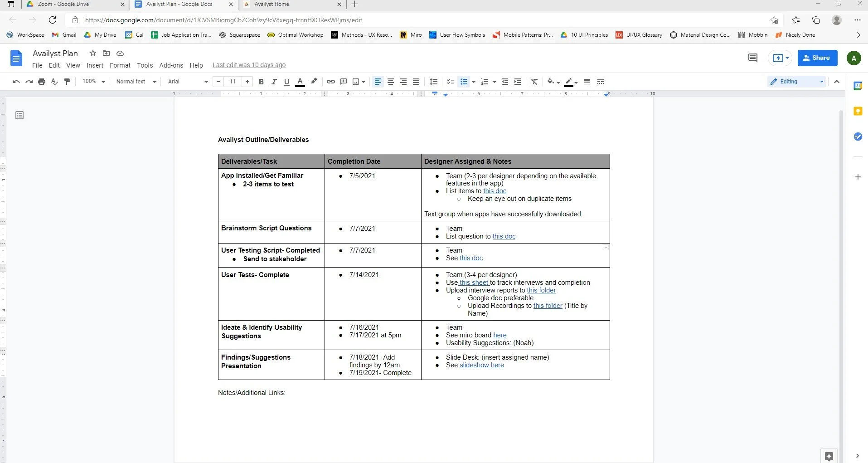Image resolution: width=868 pixels, height=463 pixels.
Task: Open Google Tasks from the side panel
Action: click(x=858, y=136)
